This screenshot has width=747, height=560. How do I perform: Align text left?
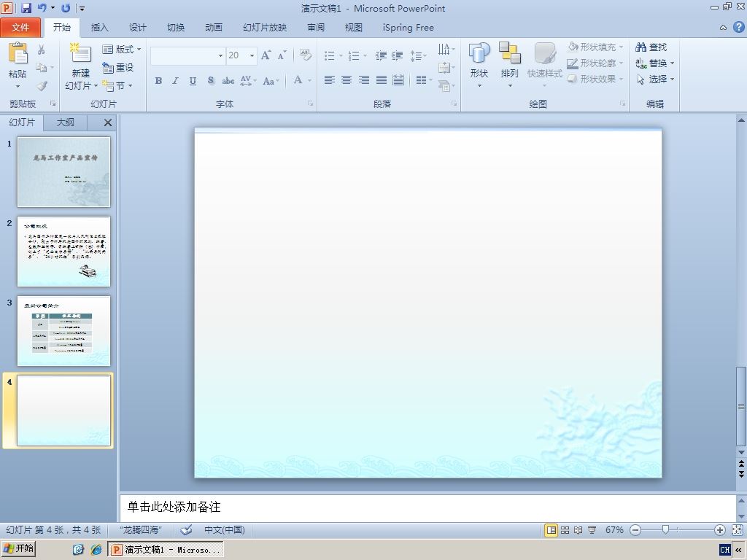pos(329,80)
